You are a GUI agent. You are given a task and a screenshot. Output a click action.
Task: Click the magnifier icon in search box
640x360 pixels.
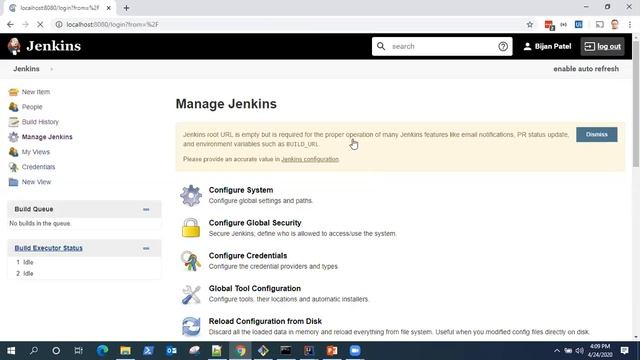(381, 46)
